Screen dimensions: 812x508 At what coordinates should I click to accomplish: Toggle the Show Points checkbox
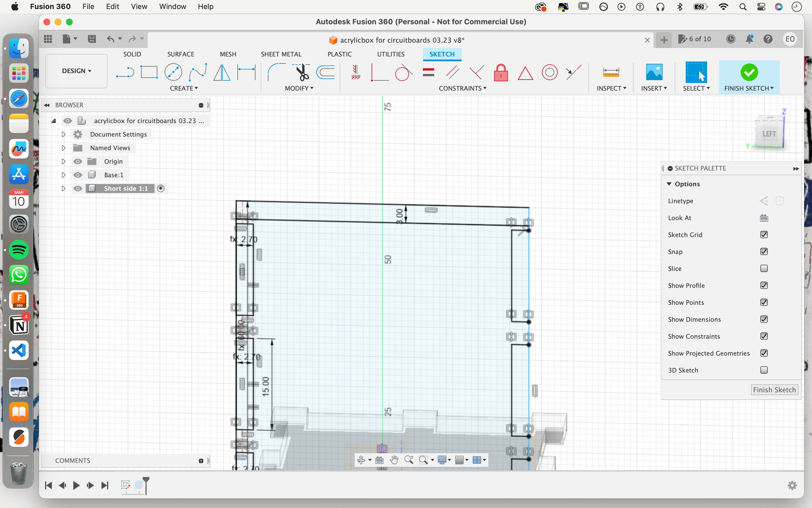(x=764, y=302)
